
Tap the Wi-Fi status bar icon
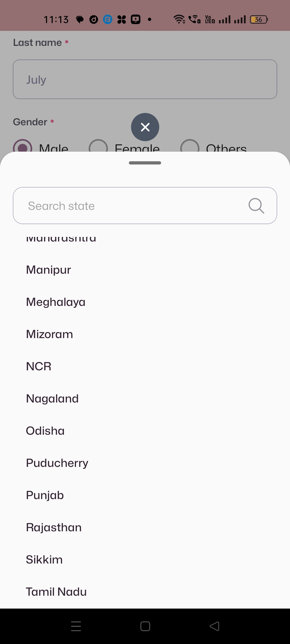coord(179,19)
